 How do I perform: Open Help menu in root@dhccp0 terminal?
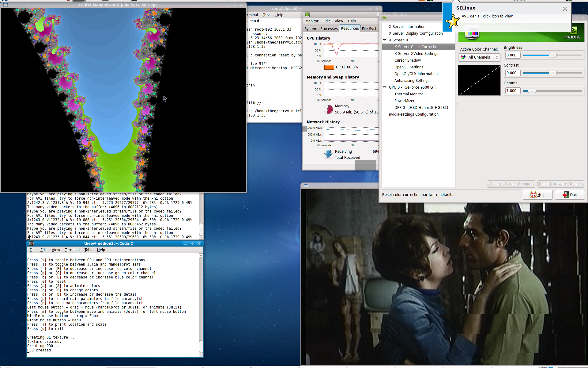(x=279, y=15)
